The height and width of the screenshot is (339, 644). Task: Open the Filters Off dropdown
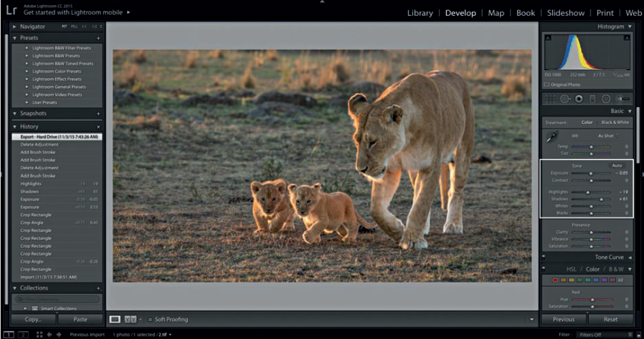[604, 335]
